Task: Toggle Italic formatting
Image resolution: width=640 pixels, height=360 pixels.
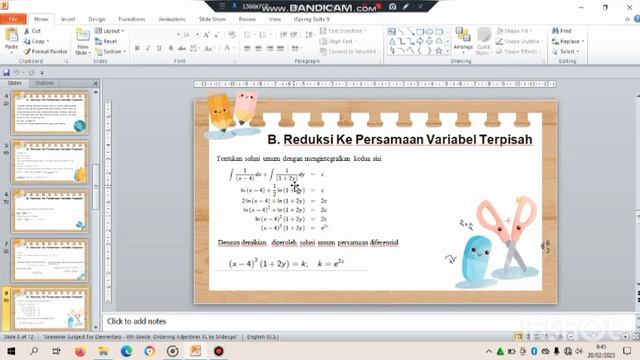Action: [148, 48]
